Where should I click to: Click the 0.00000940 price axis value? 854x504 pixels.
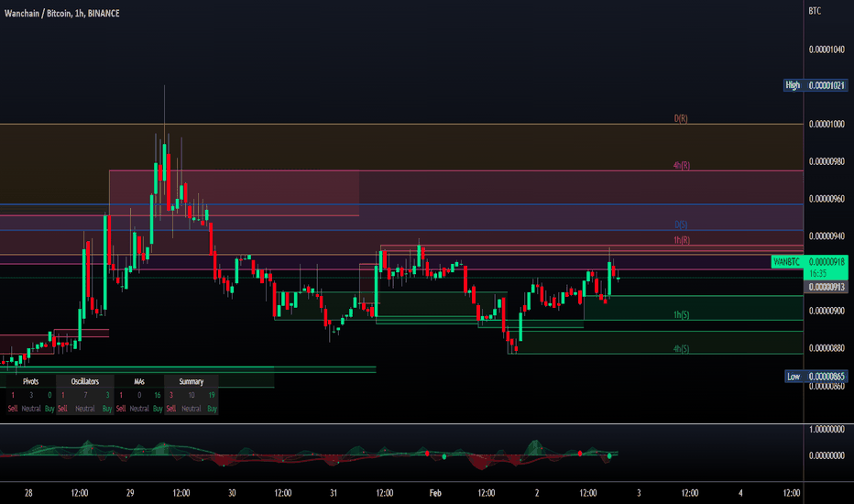tap(827, 236)
